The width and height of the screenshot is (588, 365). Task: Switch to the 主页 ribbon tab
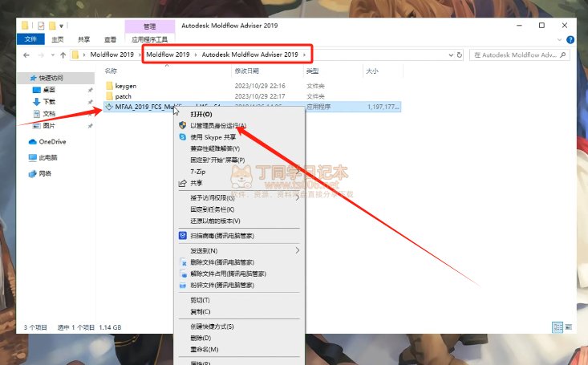pos(58,39)
